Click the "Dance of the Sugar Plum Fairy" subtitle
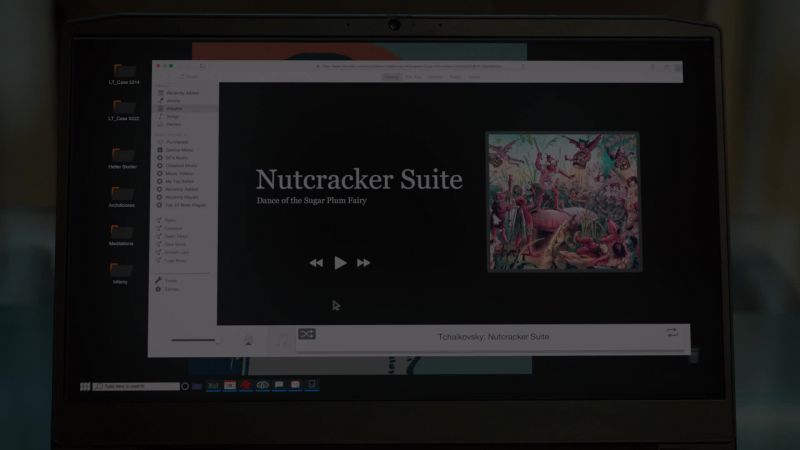800x450 pixels. (311, 201)
